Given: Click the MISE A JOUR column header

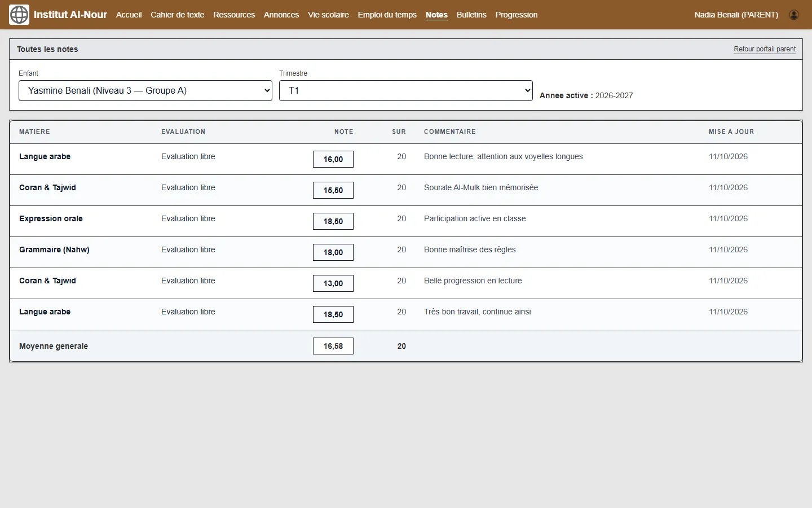Looking at the screenshot, I should (x=731, y=132).
